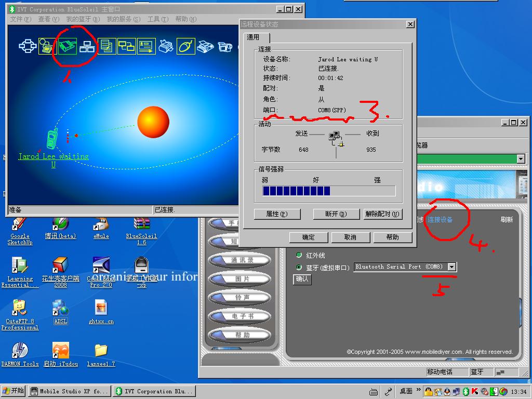Switch to Mobile Studio XP taskbar button
Image resolution: width=532 pixels, height=399 pixels.
(69, 391)
